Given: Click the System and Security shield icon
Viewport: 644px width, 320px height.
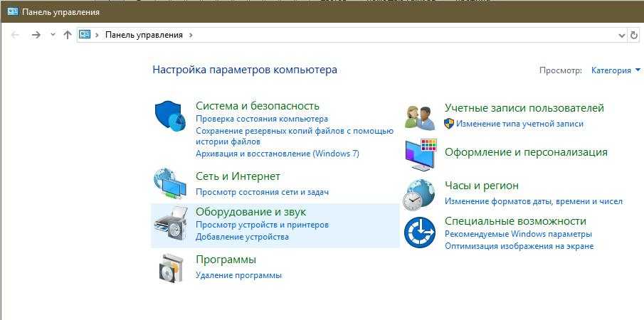Looking at the screenshot, I should 169,116.
